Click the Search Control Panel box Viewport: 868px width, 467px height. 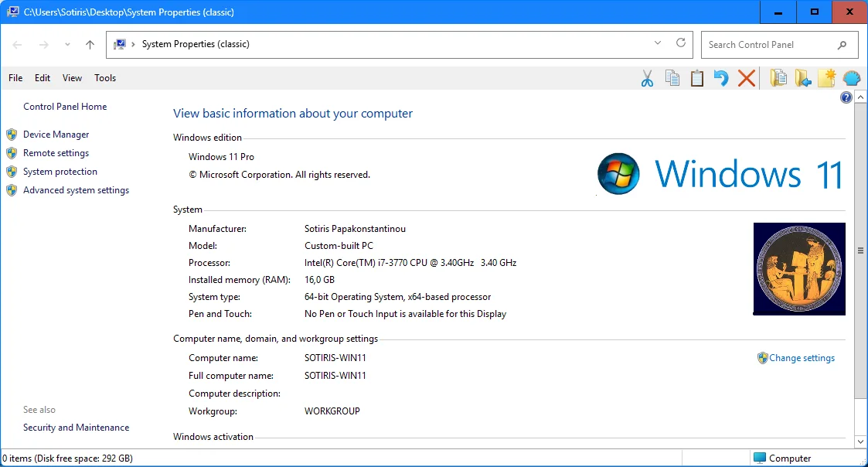point(772,45)
